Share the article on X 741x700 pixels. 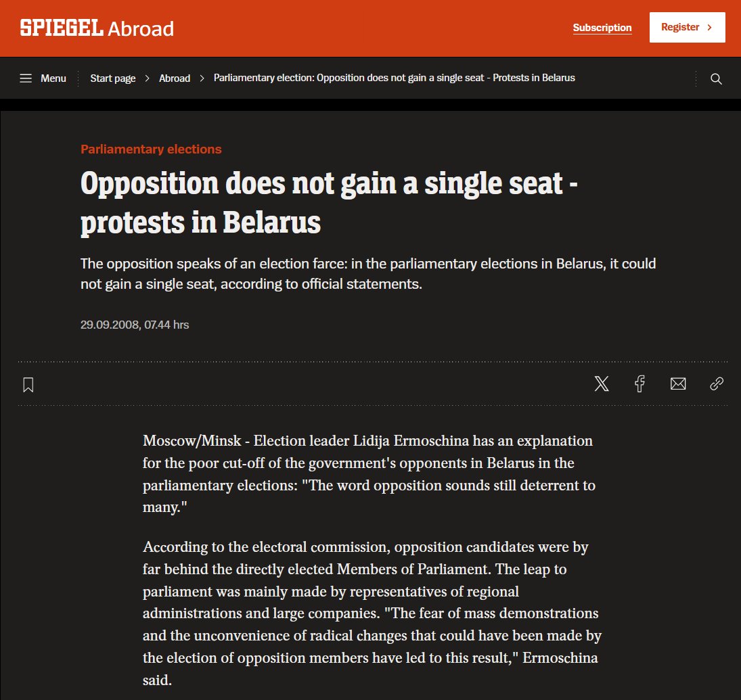coord(601,383)
